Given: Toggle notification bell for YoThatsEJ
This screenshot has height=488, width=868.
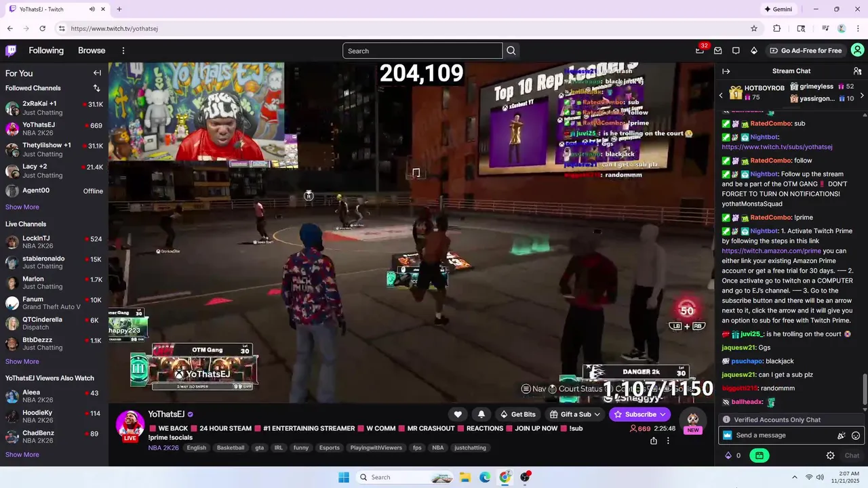Looking at the screenshot, I should pos(481,414).
